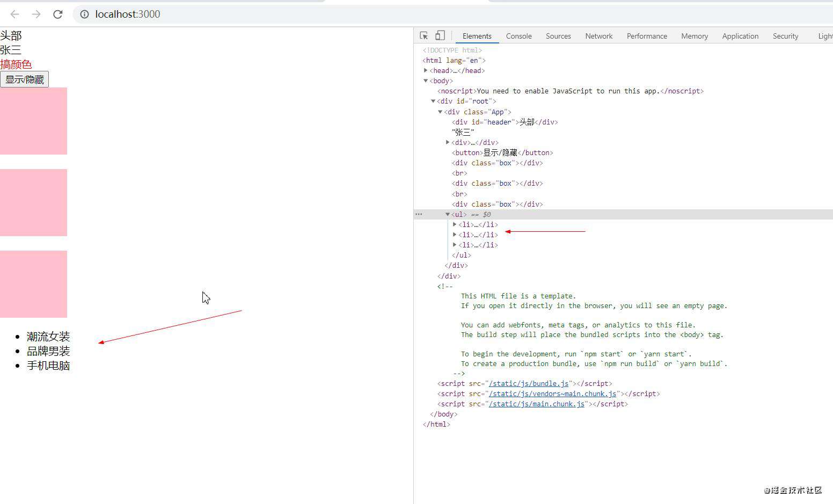The image size is (833, 504).
Task: Open the Console tab
Action: tap(518, 36)
